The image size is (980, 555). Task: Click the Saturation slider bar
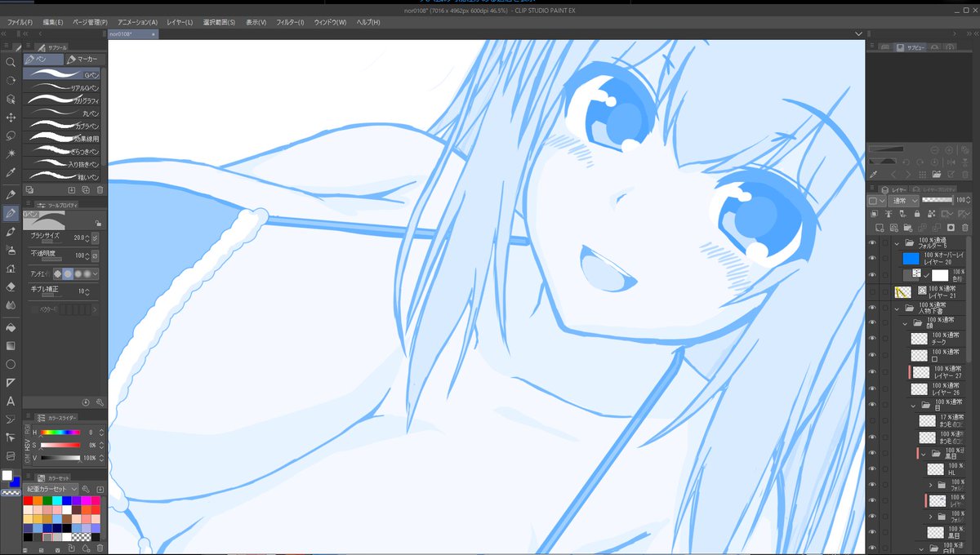point(60,445)
